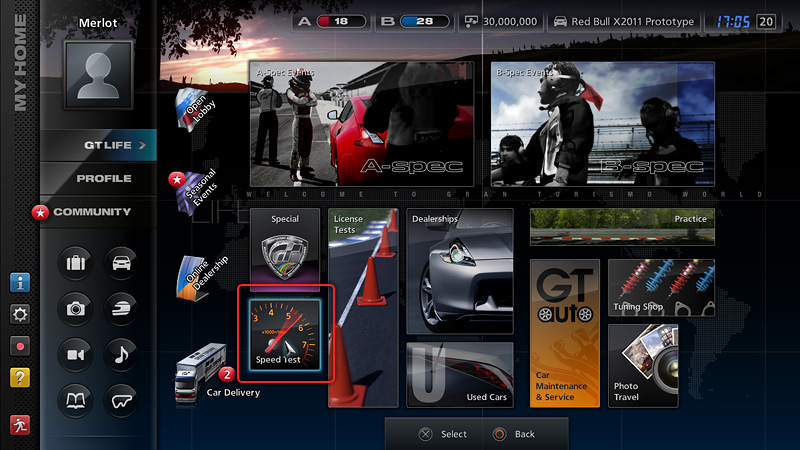Open the open book manual icon

(76, 397)
